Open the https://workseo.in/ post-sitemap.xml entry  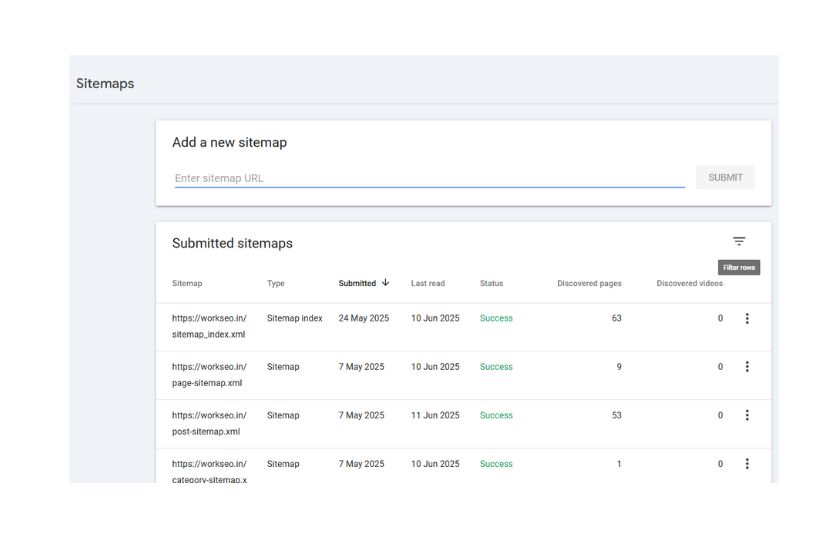click(x=209, y=423)
